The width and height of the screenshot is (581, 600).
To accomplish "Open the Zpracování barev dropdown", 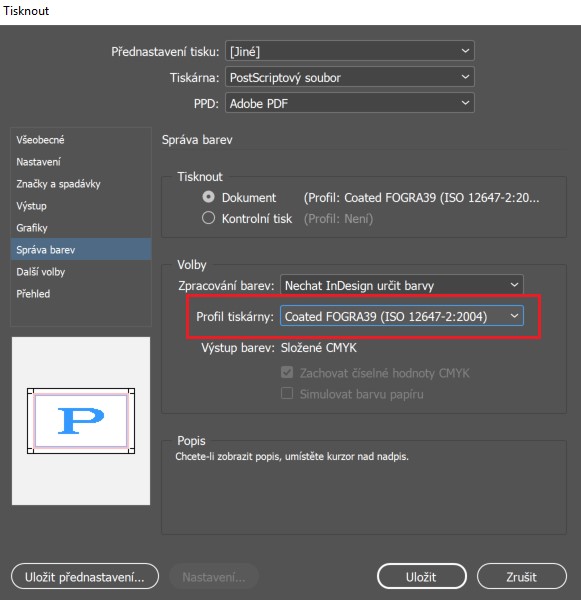I will [401, 285].
